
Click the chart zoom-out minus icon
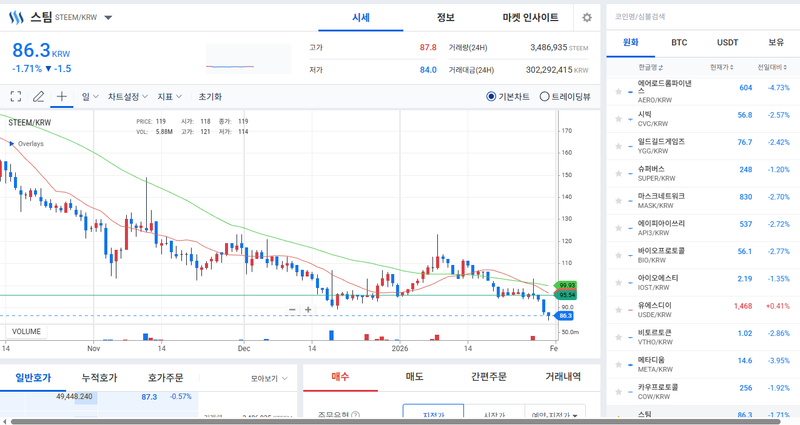(292, 309)
